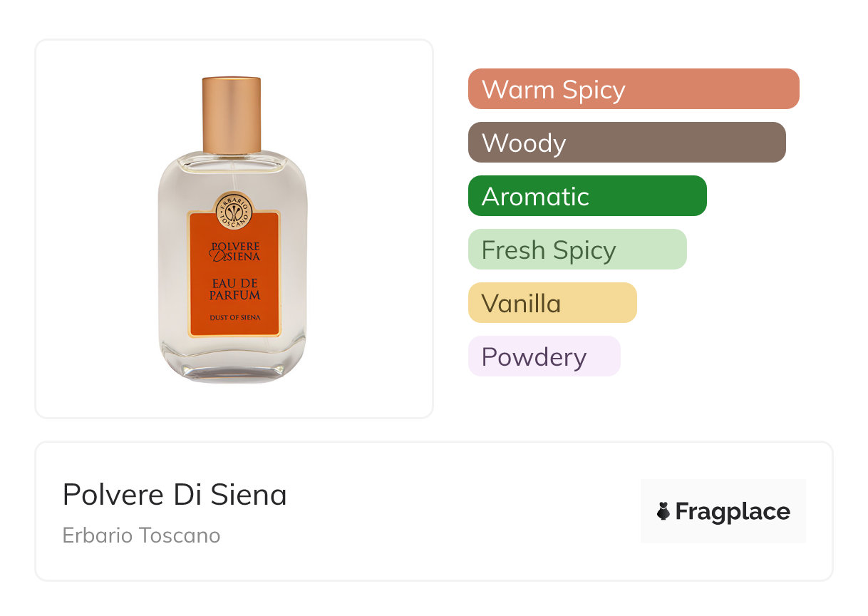Click empty space in the bottom info card

(x=463, y=513)
